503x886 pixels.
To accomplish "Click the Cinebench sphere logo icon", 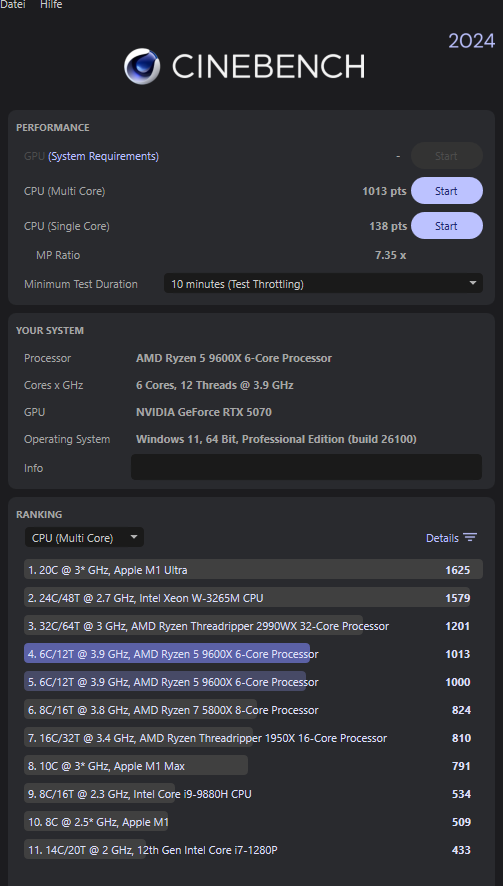I will [x=142, y=66].
